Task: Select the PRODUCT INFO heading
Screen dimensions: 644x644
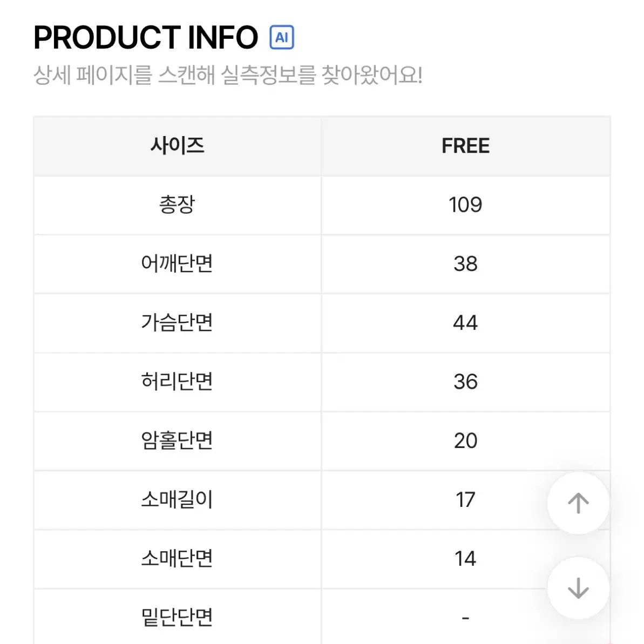Action: tap(146, 37)
